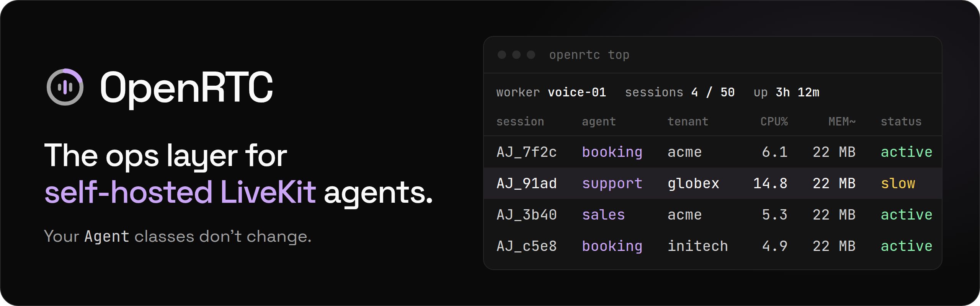
Task: Click the 'initech' tenant cell
Action: pos(698,246)
